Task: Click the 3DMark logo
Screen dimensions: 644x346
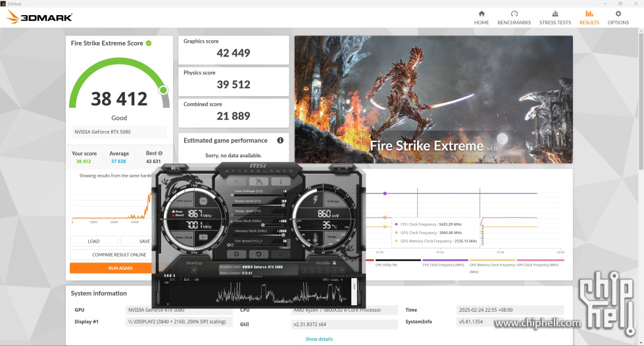Action: pyautogui.click(x=40, y=17)
